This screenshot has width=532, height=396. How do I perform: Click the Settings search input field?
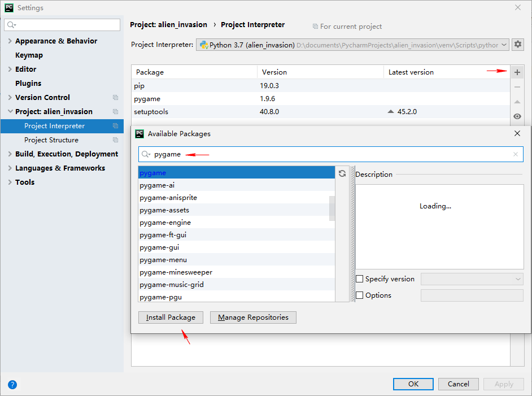[62, 25]
